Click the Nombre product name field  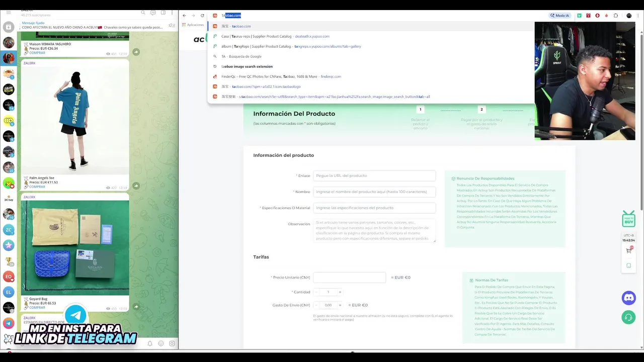pos(374,192)
